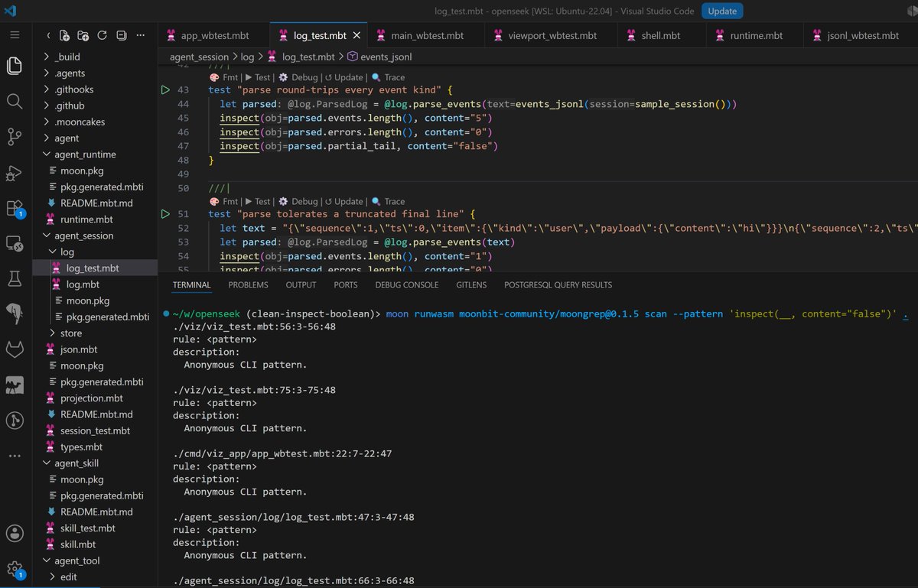Screen dimensions: 918x588
Task: Open Explorer more actions ellipsis
Action: point(140,35)
